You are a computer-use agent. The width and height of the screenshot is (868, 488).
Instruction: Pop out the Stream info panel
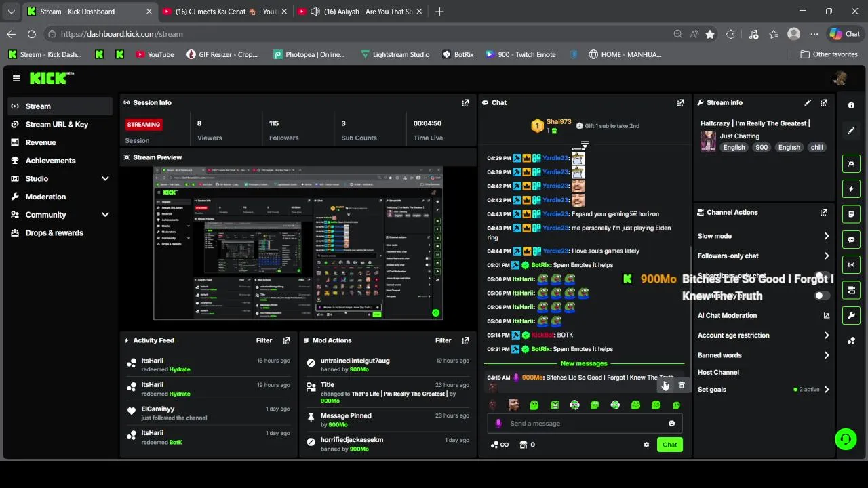[824, 102]
